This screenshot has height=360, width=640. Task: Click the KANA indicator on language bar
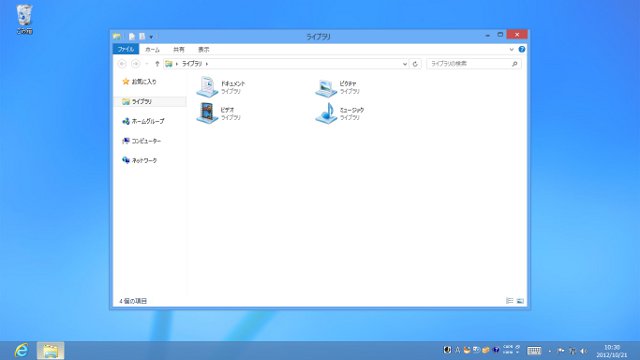pos(508,352)
